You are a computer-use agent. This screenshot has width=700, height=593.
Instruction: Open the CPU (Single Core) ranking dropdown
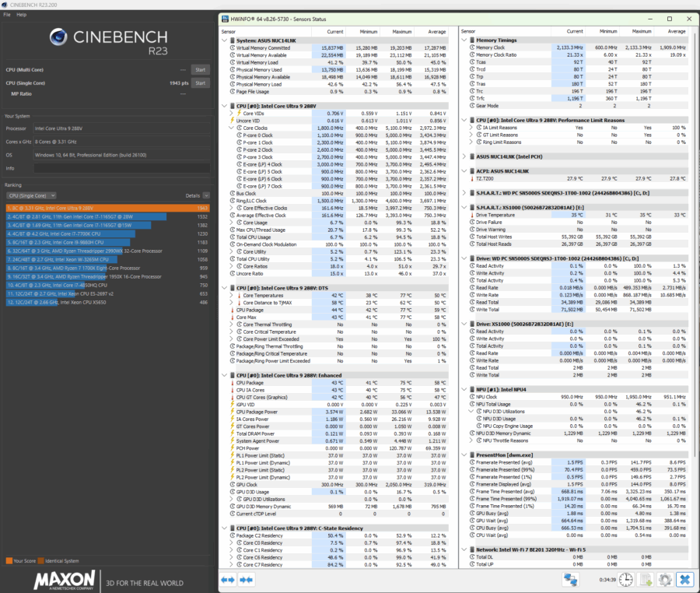pos(31,195)
